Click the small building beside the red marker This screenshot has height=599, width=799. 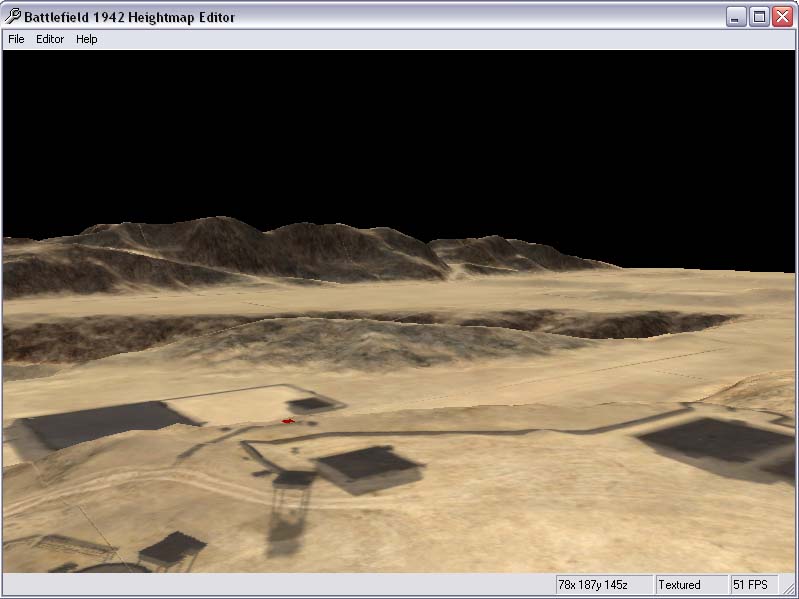312,404
